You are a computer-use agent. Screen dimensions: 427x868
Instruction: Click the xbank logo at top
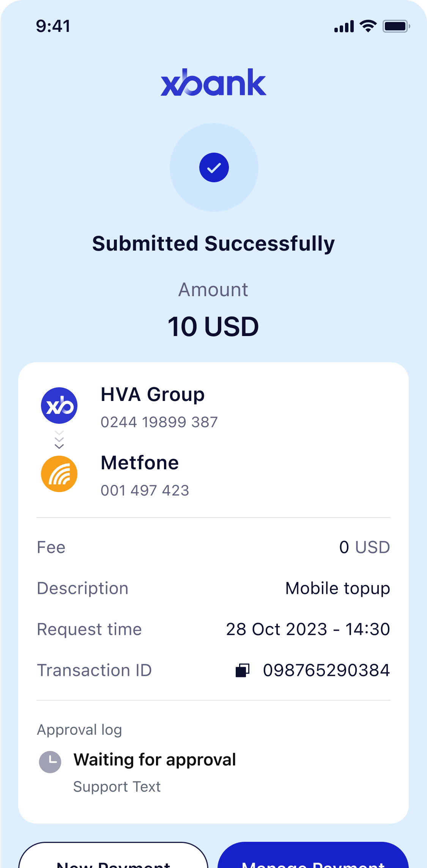213,82
